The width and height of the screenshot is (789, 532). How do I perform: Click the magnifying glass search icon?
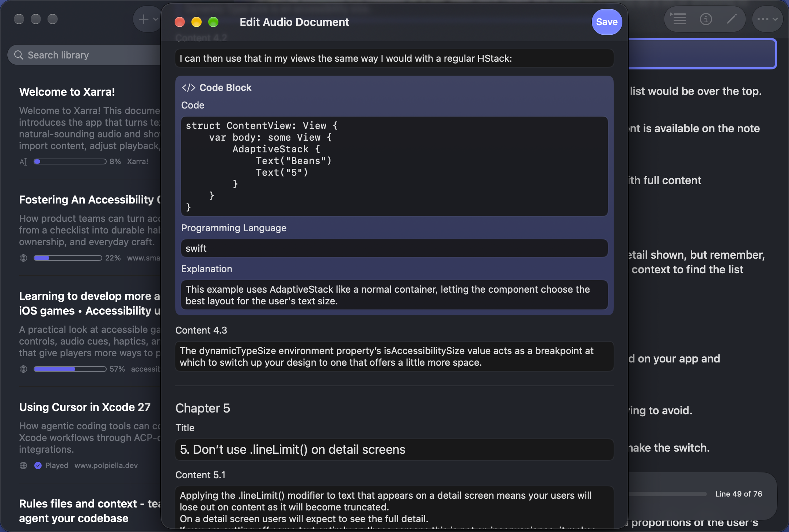tap(19, 55)
